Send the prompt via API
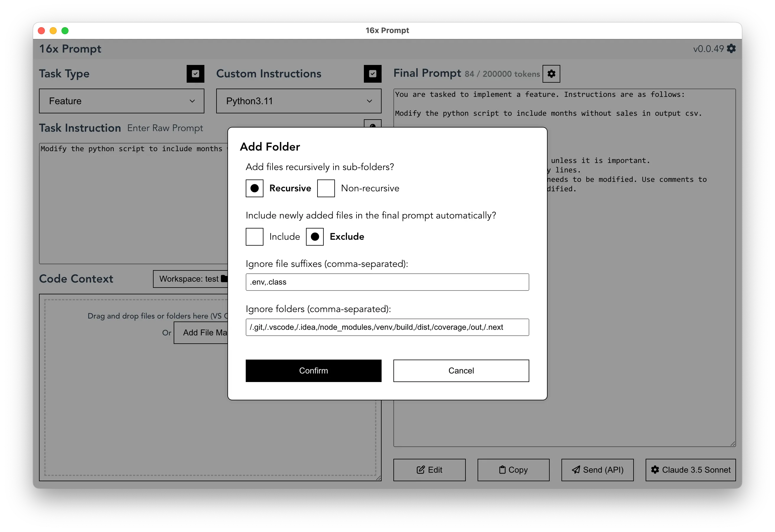The image size is (775, 532). 597,470
